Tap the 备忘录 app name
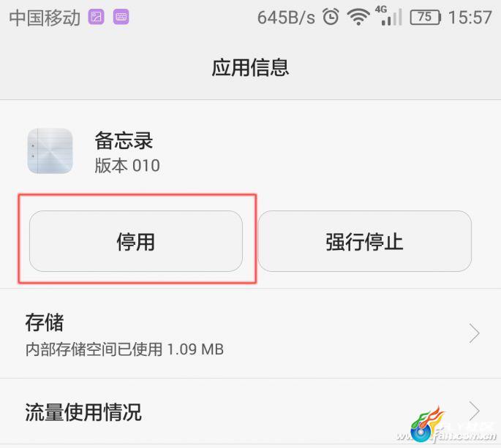Screen dimensions: 501x448 click(x=124, y=140)
